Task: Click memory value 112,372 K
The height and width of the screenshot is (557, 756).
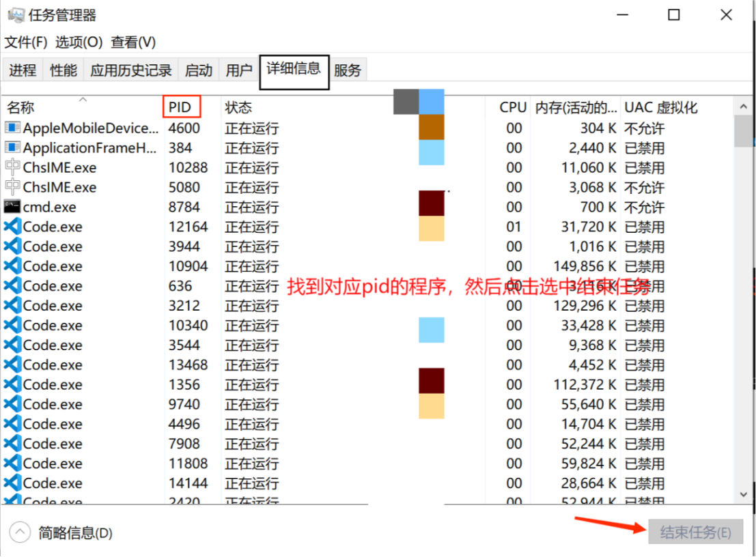Action: pos(585,385)
